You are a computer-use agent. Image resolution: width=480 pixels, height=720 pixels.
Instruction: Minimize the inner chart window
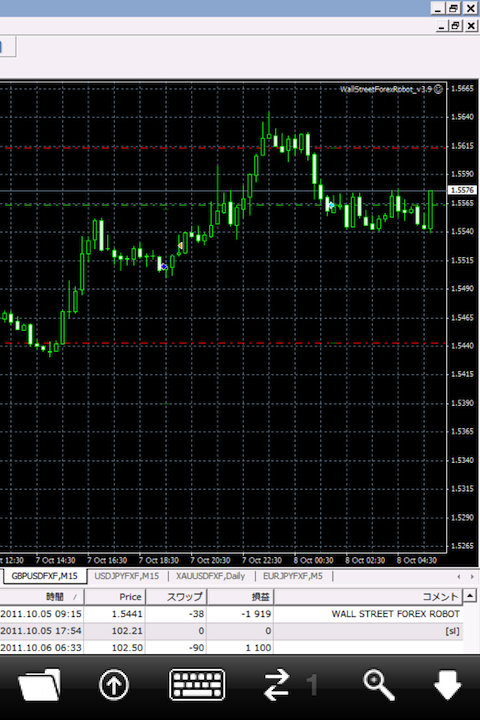pyautogui.click(x=441, y=26)
